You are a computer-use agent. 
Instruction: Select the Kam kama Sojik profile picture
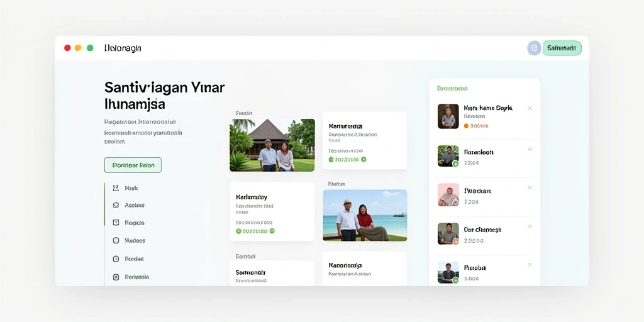tap(448, 116)
